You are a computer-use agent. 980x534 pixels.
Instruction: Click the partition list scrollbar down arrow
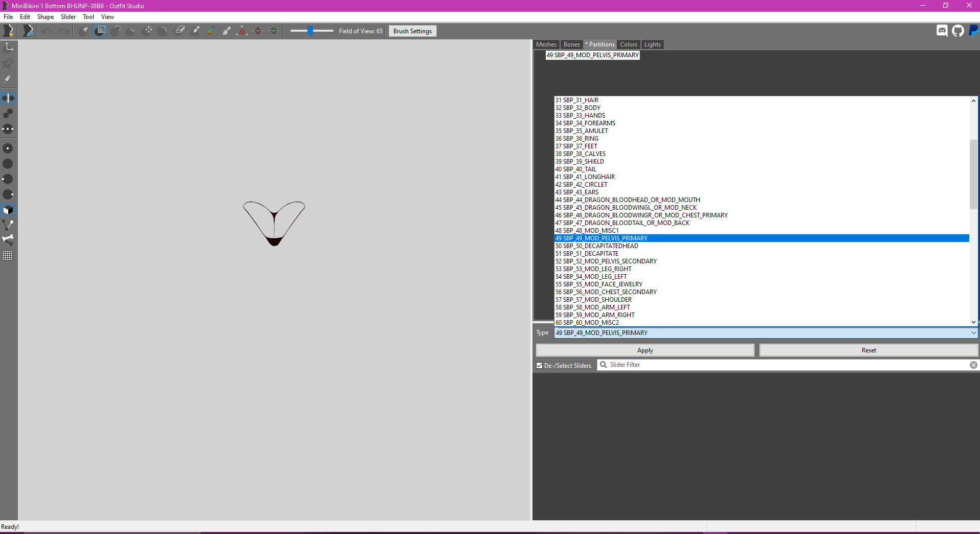973,322
